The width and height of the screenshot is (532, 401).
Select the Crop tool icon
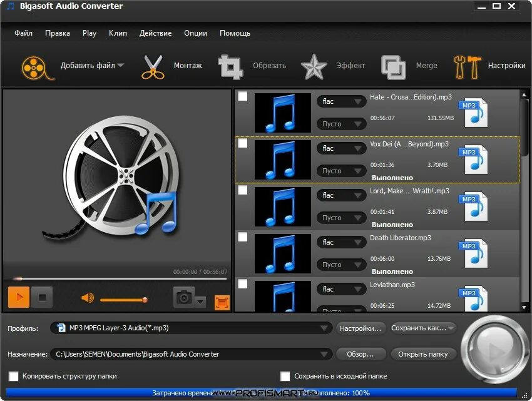(x=230, y=67)
